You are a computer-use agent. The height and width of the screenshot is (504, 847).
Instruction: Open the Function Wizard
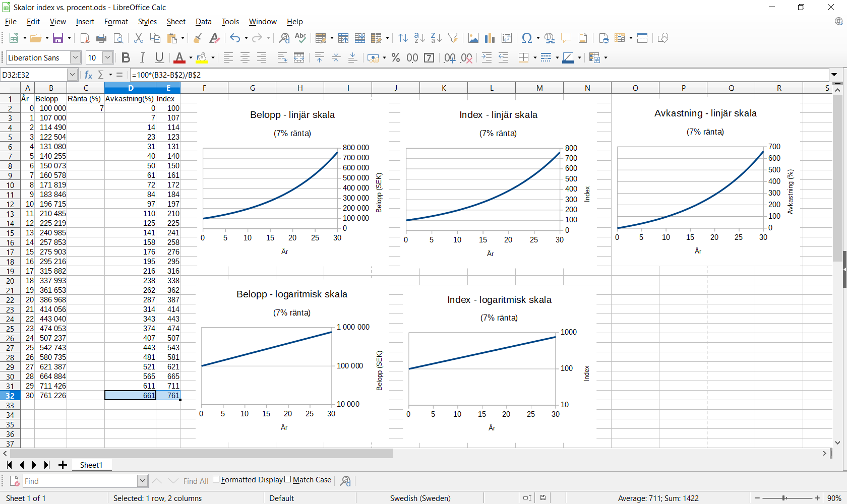(89, 75)
